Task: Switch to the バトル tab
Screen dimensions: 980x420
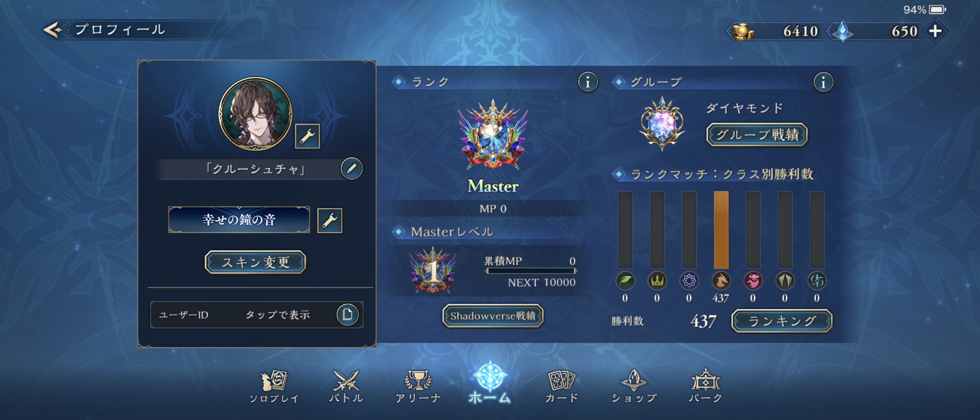Action: click(x=346, y=387)
